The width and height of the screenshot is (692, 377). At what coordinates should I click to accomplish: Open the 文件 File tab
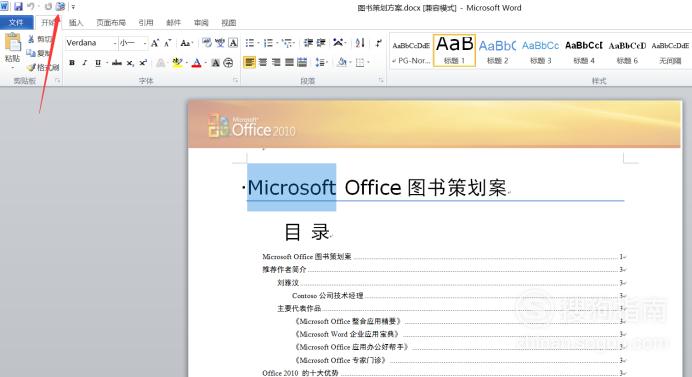(x=16, y=22)
